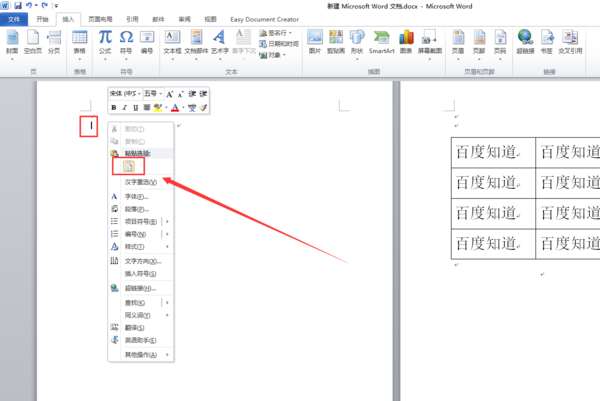Expand the 项目符号 bullets submenu arrow

click(167, 222)
